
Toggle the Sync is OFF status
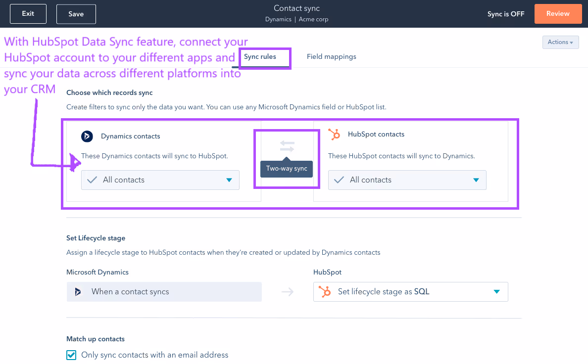505,14
